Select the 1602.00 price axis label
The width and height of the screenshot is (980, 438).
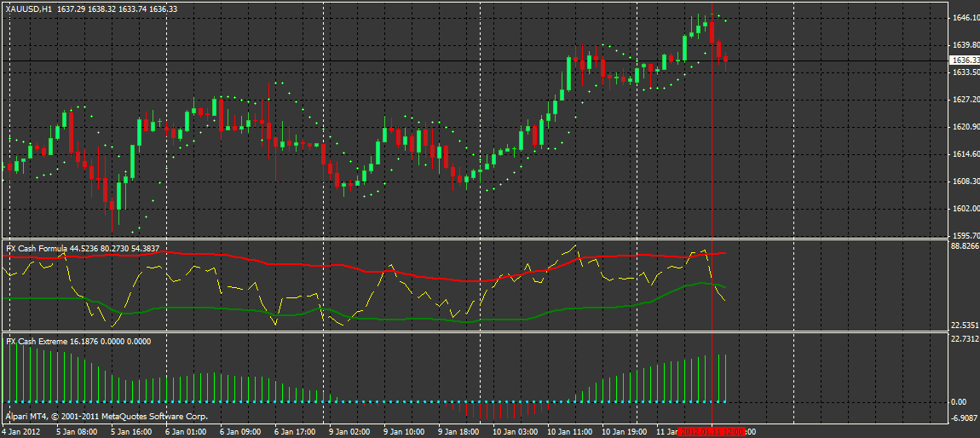click(965, 209)
